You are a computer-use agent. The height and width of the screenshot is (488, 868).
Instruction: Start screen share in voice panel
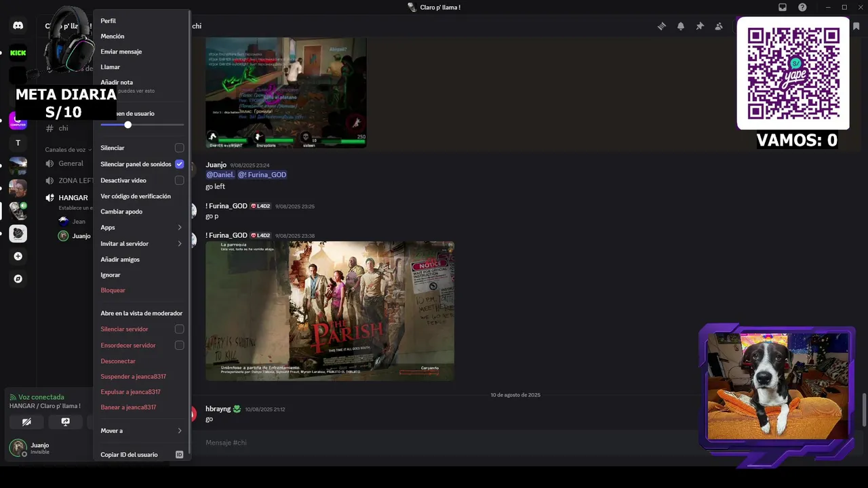pyautogui.click(x=65, y=422)
